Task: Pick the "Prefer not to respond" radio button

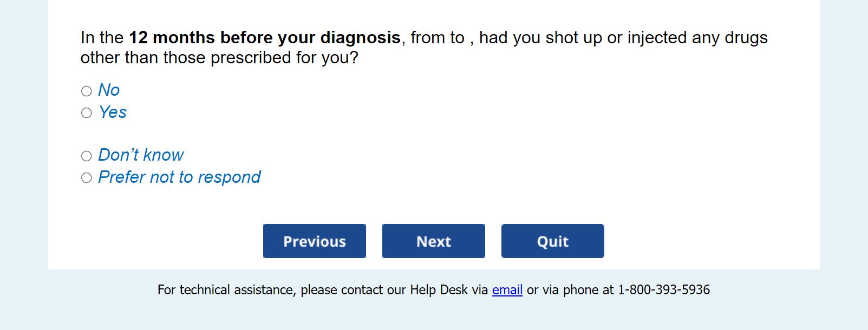Action: [x=87, y=178]
